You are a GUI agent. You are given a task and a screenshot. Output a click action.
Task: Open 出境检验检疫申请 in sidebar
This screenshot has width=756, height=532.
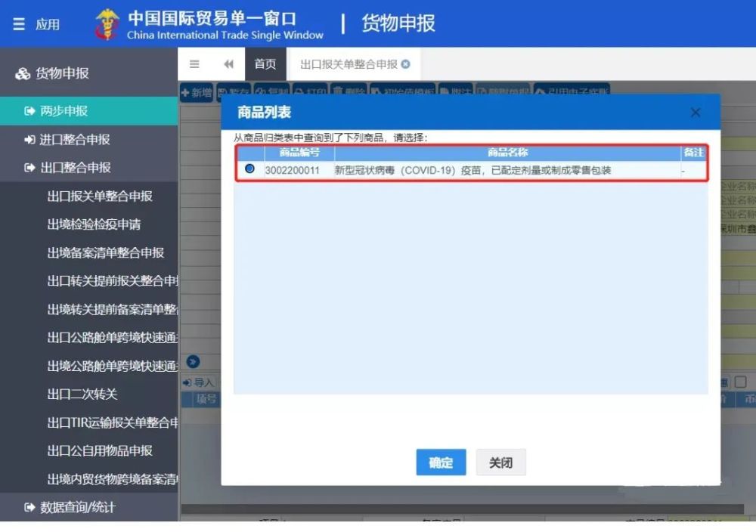(x=94, y=224)
